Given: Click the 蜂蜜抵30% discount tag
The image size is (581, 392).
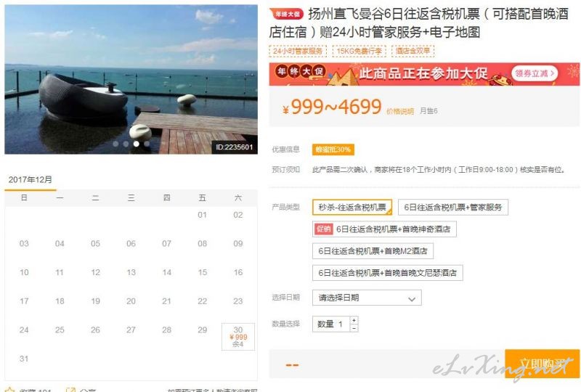Looking at the screenshot, I should [x=333, y=150].
